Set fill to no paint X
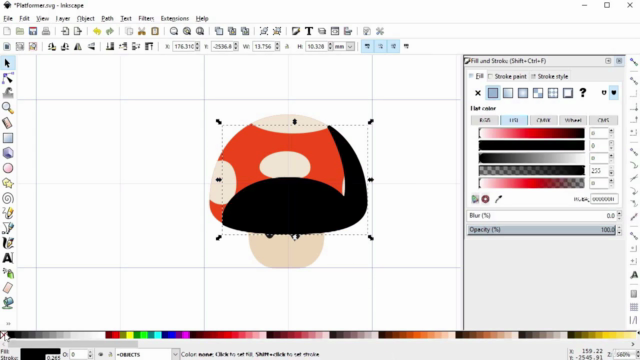Image resolution: width=640 pixels, height=360 pixels. 478,93
